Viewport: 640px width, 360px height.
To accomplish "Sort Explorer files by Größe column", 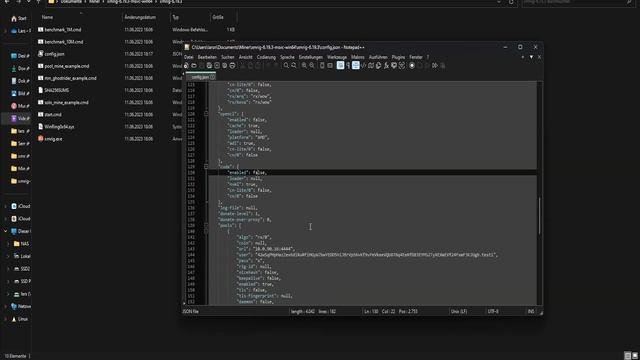I will [218, 17].
